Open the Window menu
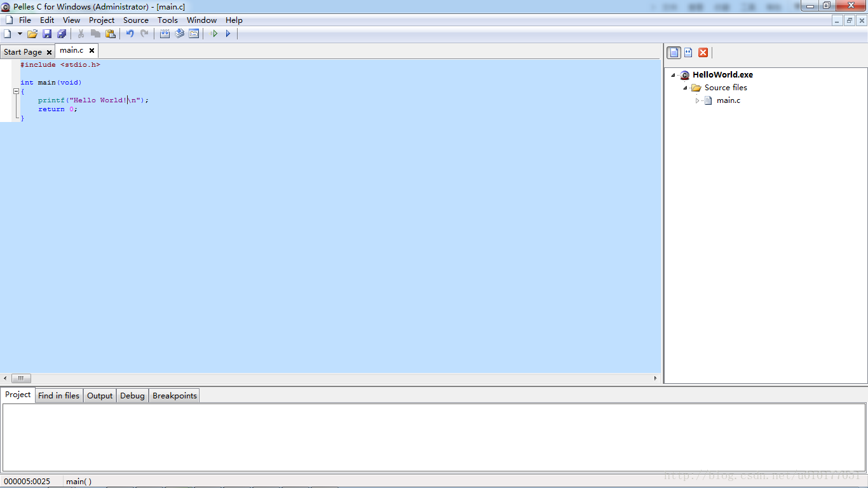 point(202,20)
